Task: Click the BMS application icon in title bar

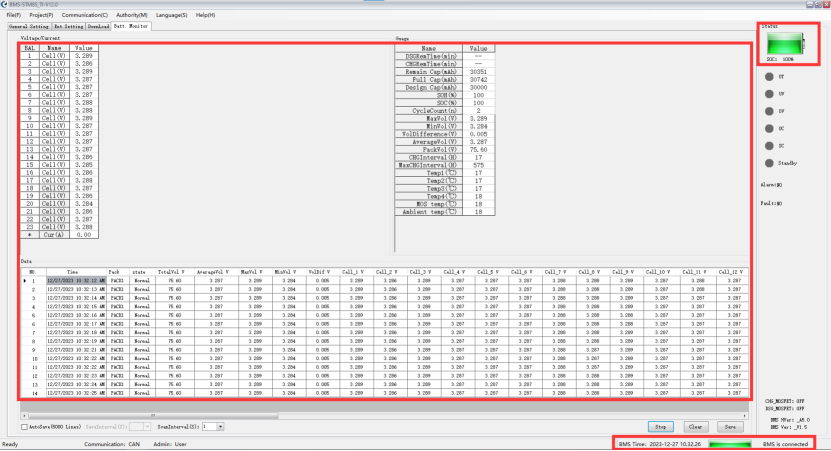Action: point(5,5)
